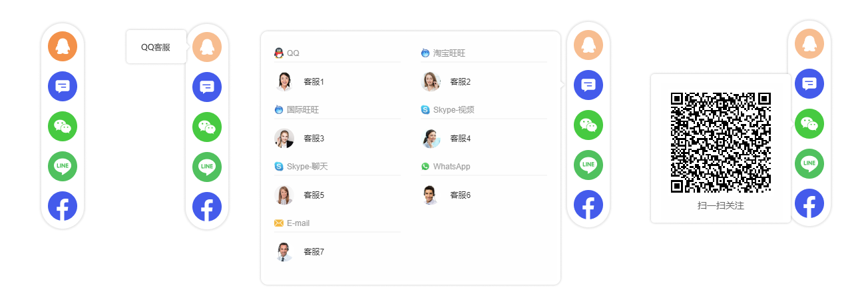Click the QQ icon beside QQ客服 tooltip
This screenshot has width=868, height=294.
tap(207, 47)
